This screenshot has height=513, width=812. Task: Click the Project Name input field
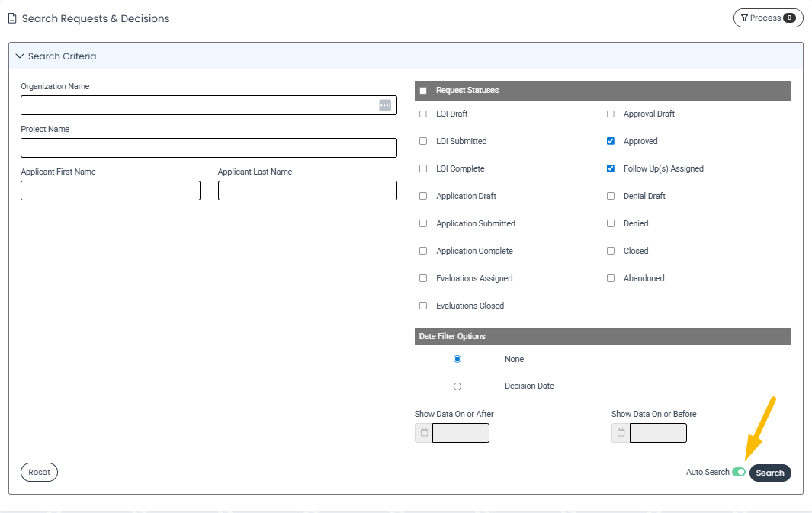point(209,148)
